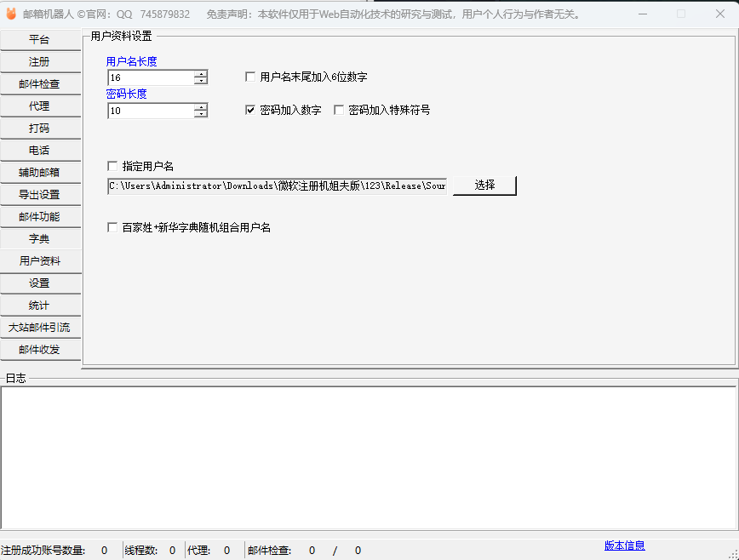The image size is (739, 560).
Task: Enable 密码加入特殊符号 checkbox
Action: pos(339,110)
